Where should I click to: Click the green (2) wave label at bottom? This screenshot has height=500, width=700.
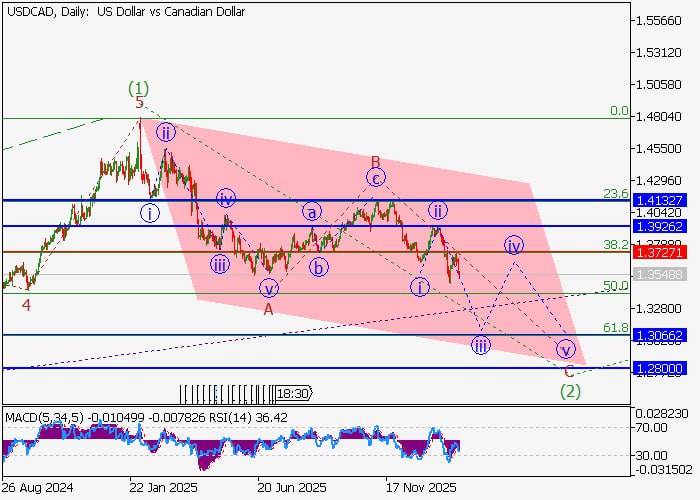coord(571,389)
